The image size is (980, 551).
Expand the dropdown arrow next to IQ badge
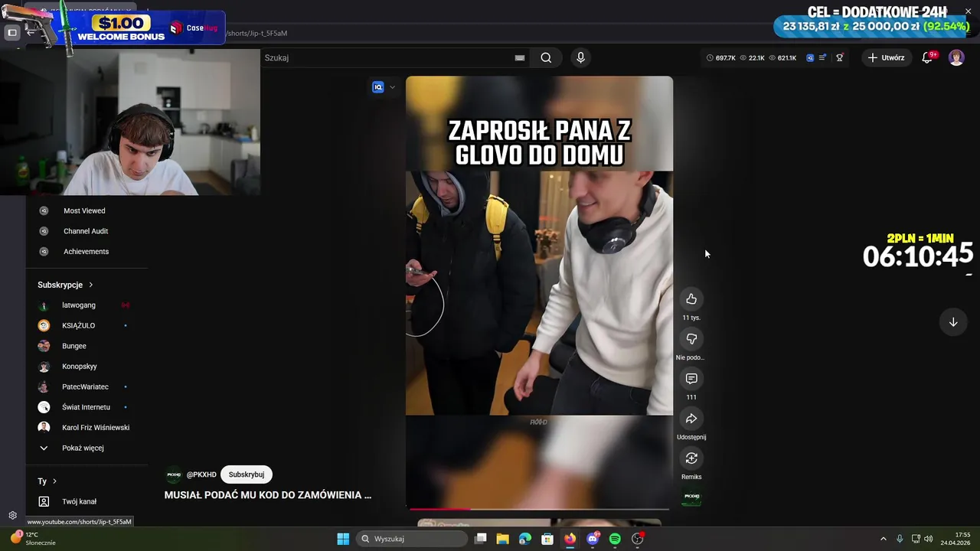(x=392, y=87)
